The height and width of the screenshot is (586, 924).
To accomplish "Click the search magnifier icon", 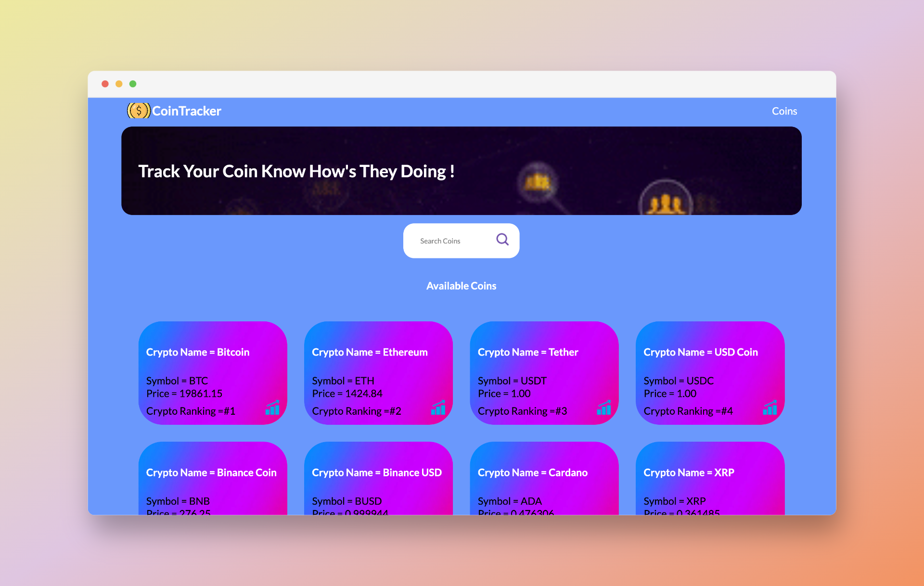I will tap(502, 239).
